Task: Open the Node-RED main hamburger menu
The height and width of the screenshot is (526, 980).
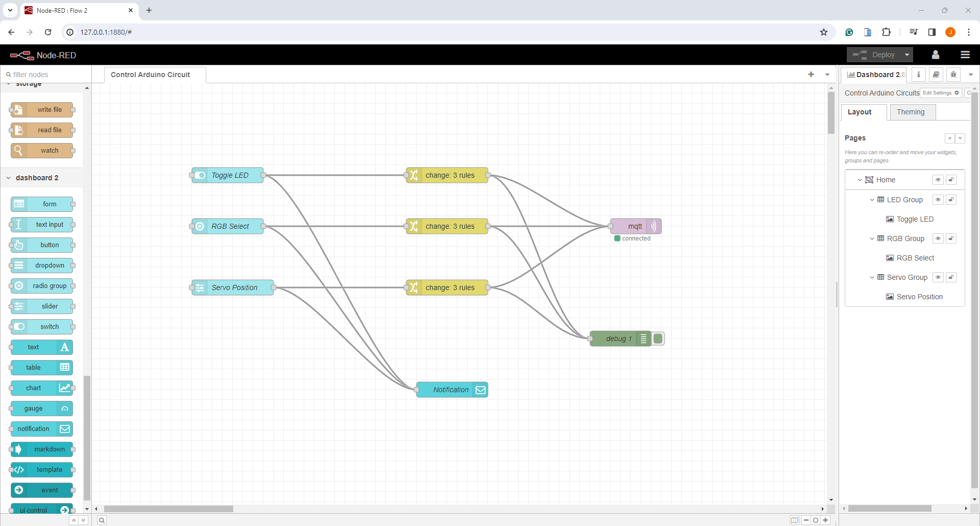Action: [x=965, y=55]
